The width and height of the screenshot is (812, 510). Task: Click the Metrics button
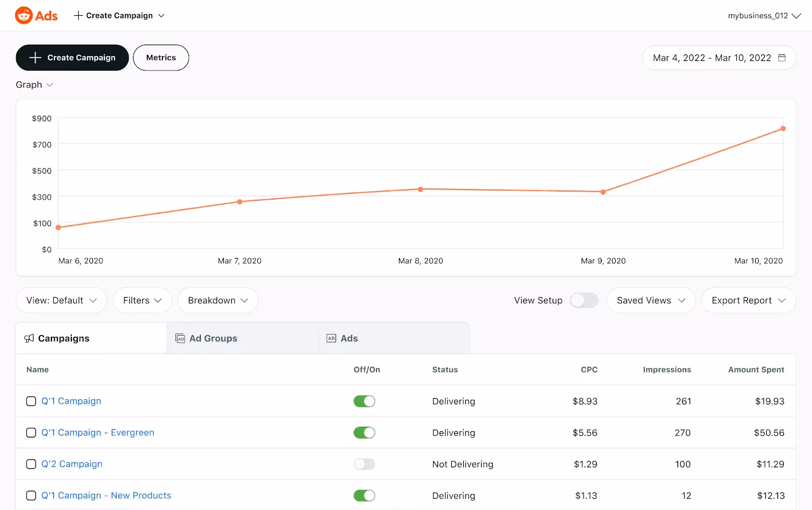[161, 57]
